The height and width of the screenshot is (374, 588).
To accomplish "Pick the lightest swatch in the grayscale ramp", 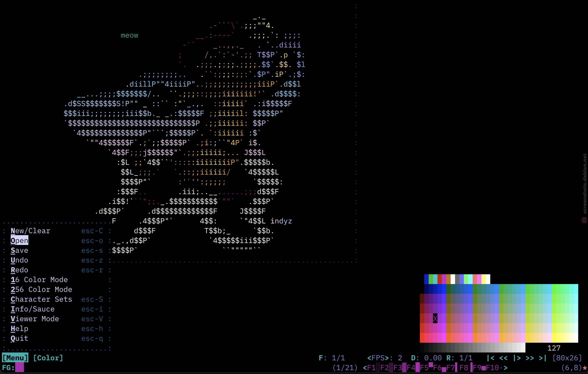I will pyautogui.click(x=523, y=348).
